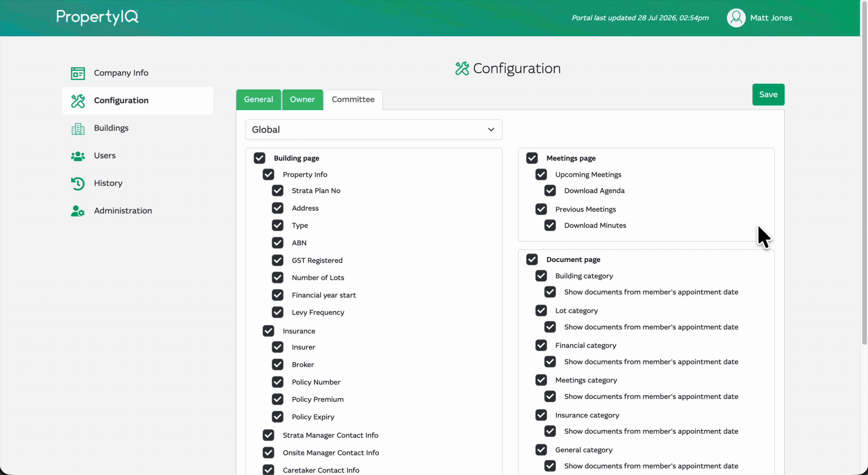The width and height of the screenshot is (868, 475).
Task: Uncheck Policy Premium
Action: 278,399
